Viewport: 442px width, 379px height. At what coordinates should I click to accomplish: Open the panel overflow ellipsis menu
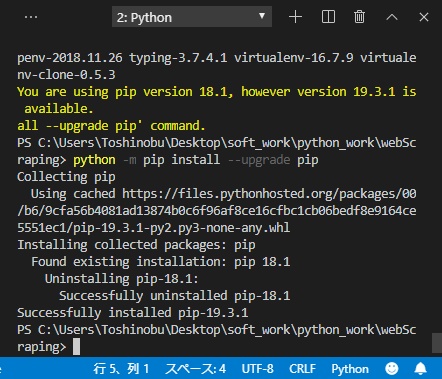[x=31, y=17]
